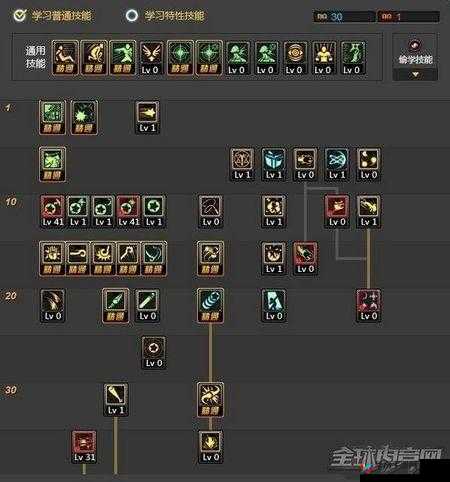Click the SP points field showing 30
Viewport: 450px width, 482px height.
[x=344, y=16]
